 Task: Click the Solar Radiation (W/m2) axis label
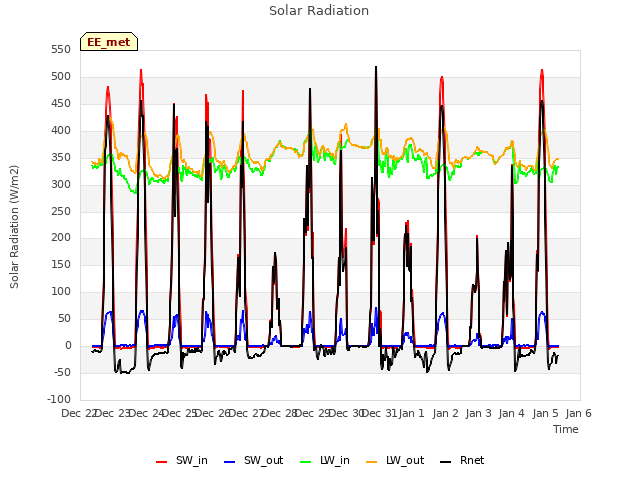pos(14,227)
